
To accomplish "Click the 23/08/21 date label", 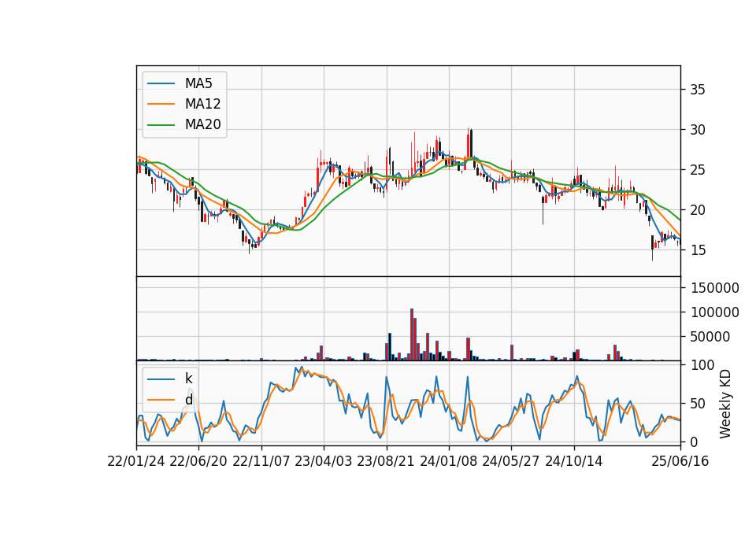I will pos(386,461).
